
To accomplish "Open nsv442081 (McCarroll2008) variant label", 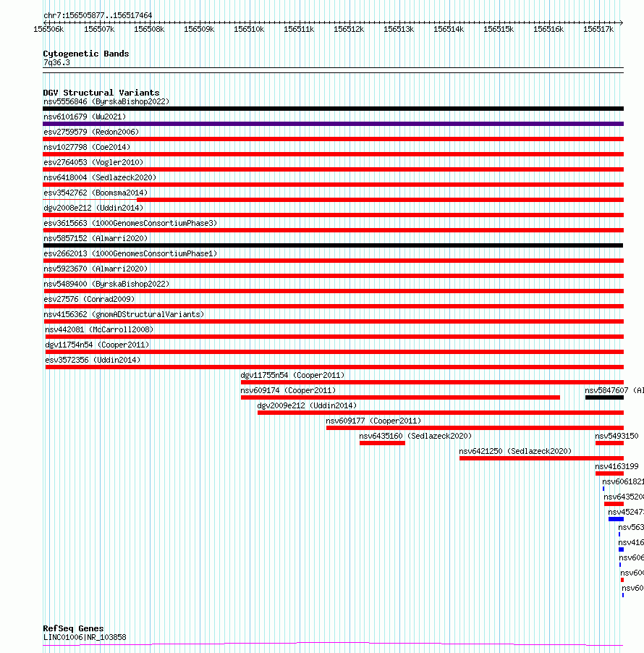I will 99,329.
